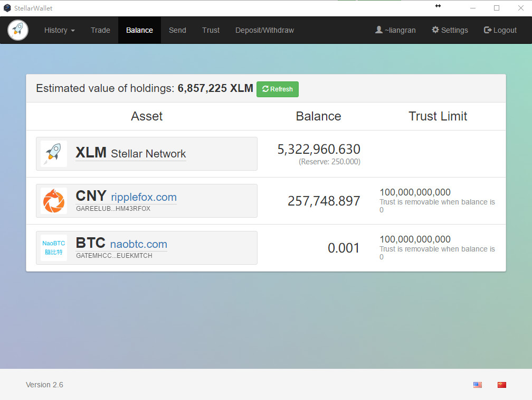The height and width of the screenshot is (400, 532).
Task: Switch language with US flag icon
Action: (477, 385)
